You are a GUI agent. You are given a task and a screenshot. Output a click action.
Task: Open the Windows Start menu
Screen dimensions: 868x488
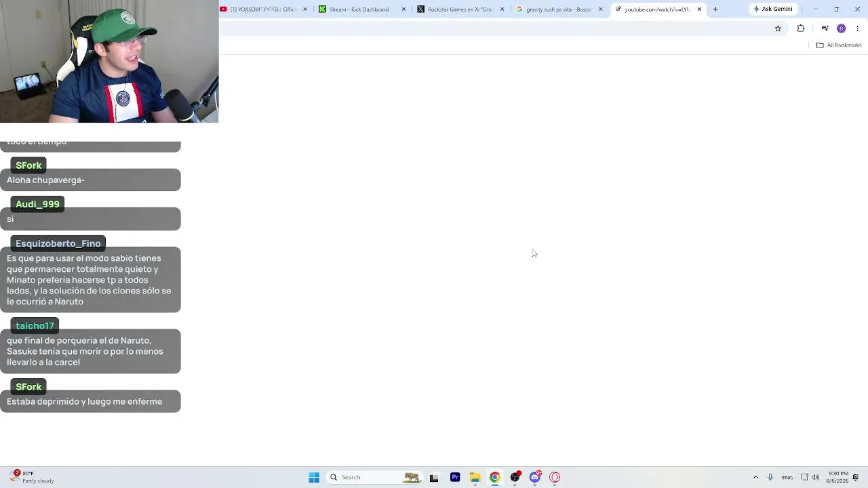pos(314,477)
